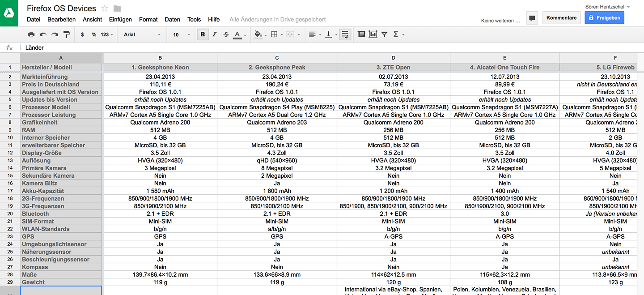Click the 'Kompass' row label

click(61, 267)
